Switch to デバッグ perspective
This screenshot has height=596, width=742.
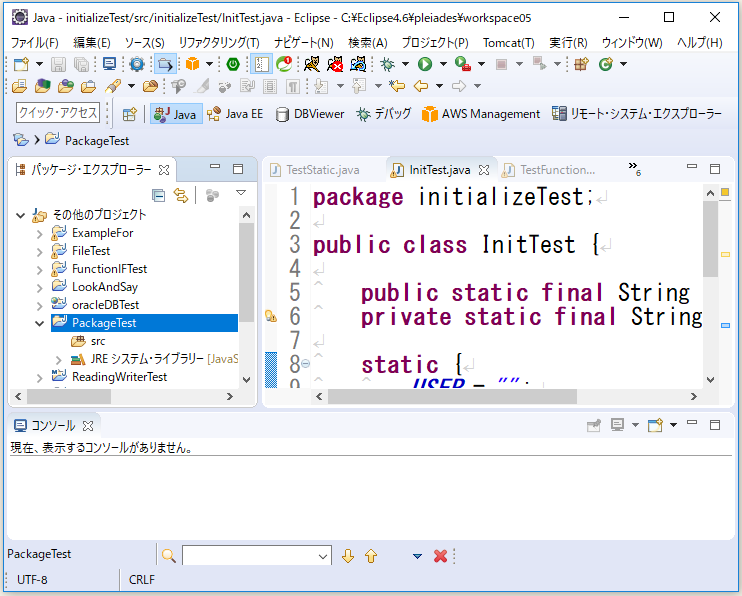[383, 114]
